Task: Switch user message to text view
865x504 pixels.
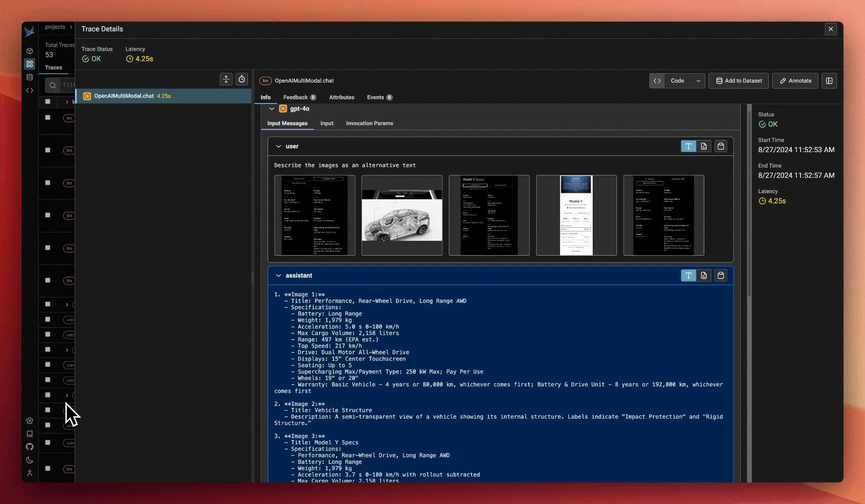Action: click(x=688, y=147)
